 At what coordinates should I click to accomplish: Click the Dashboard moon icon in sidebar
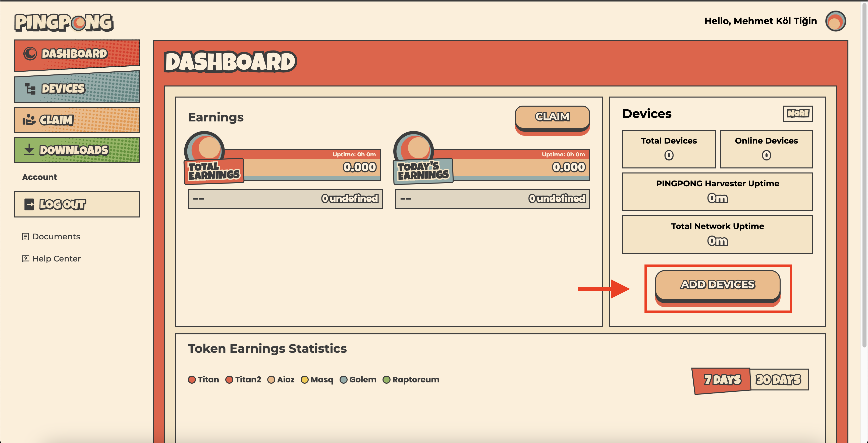pyautogui.click(x=30, y=53)
